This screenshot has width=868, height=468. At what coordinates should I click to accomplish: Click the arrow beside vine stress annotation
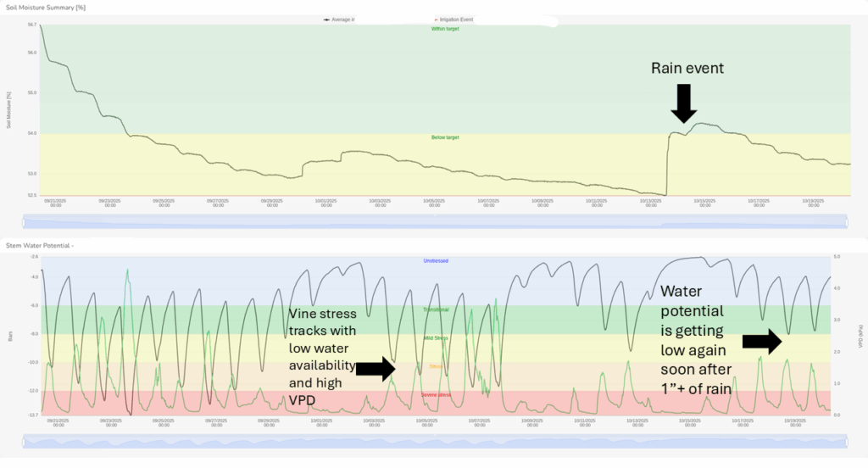[x=376, y=368]
